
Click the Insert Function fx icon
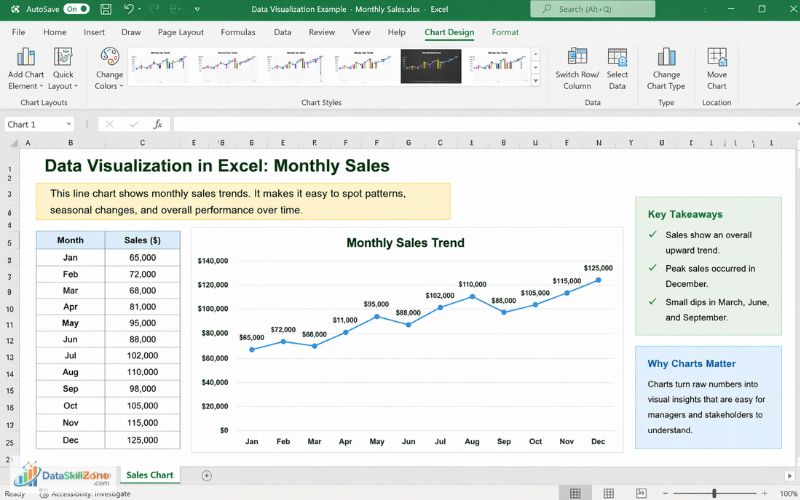tap(158, 124)
